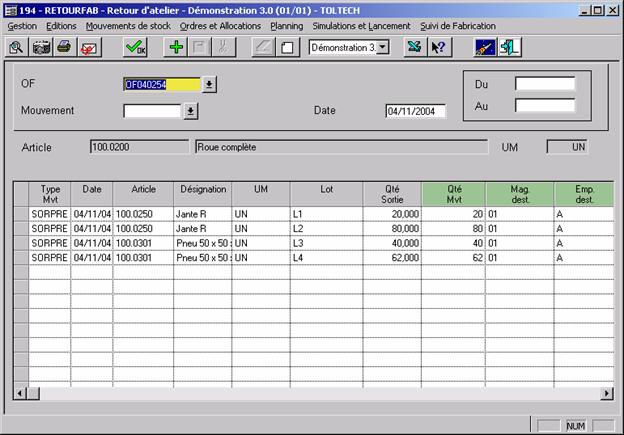Click the greyed flag toolbar icon
Screen dimensions: 624x435
199,47
